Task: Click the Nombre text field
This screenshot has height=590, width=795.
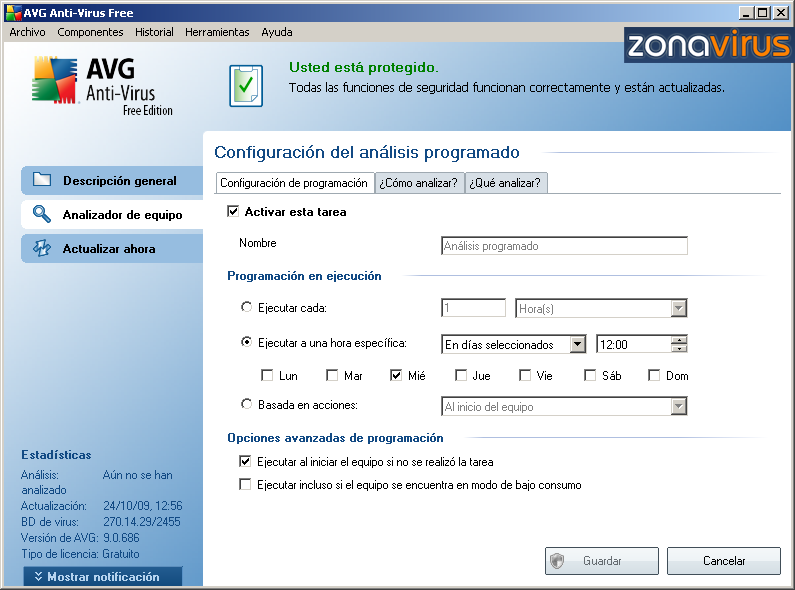Action: 564,246
